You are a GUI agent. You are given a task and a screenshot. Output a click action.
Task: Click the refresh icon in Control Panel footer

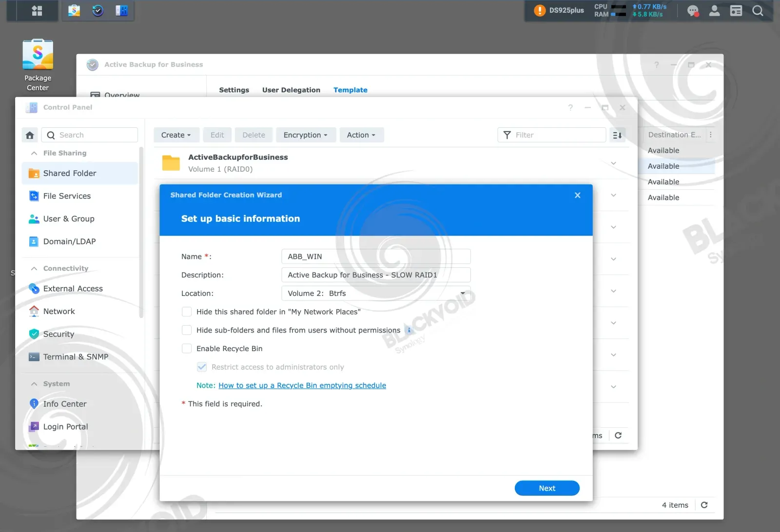pos(618,435)
